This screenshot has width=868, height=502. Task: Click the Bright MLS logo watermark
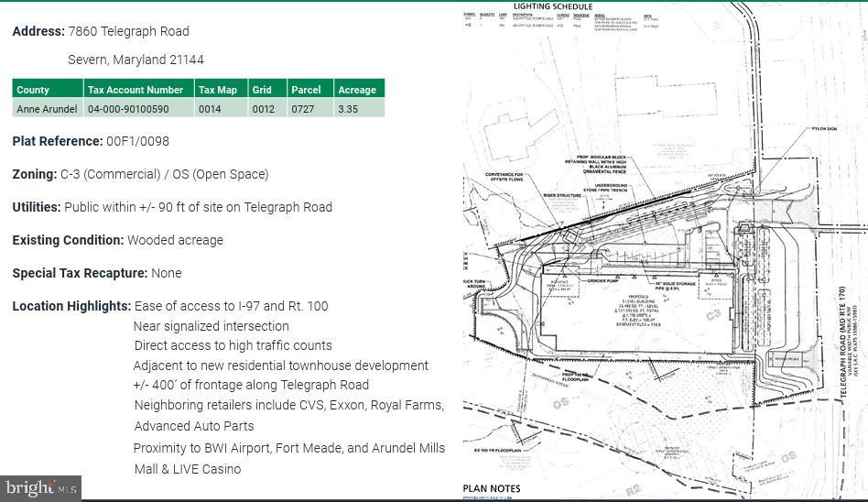point(40,488)
